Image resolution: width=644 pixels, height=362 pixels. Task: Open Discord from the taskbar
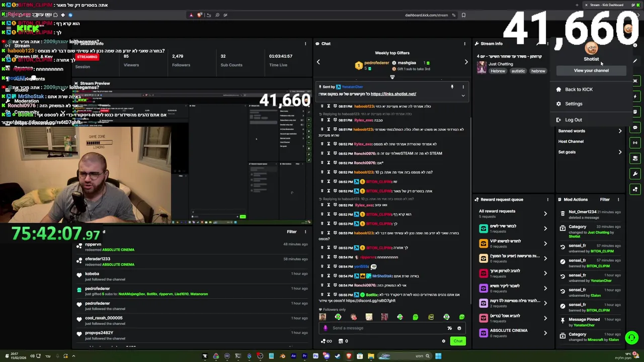(327, 356)
